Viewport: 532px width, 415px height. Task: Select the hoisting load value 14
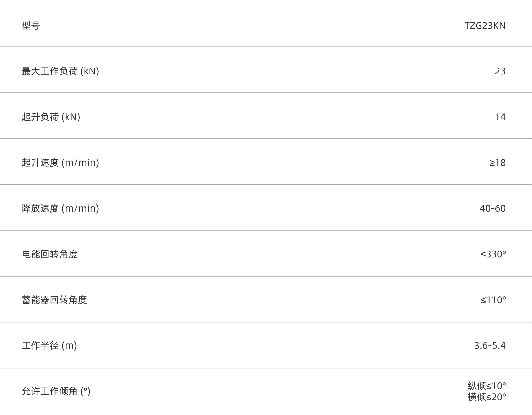pyautogui.click(x=500, y=117)
